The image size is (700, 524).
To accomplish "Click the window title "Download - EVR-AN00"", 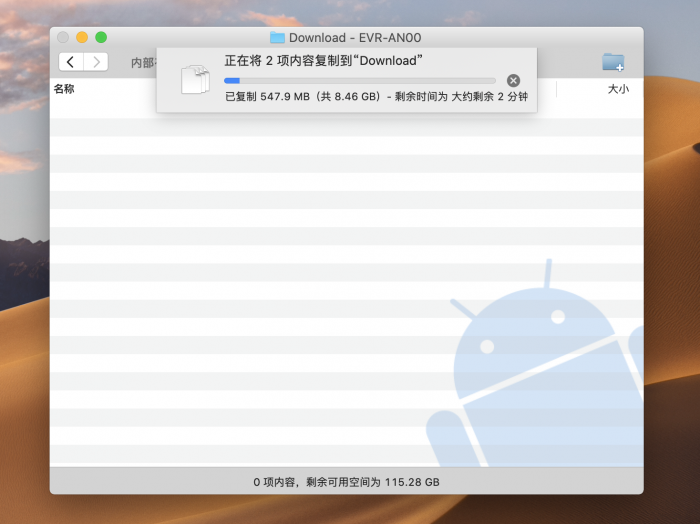I will click(x=354, y=38).
